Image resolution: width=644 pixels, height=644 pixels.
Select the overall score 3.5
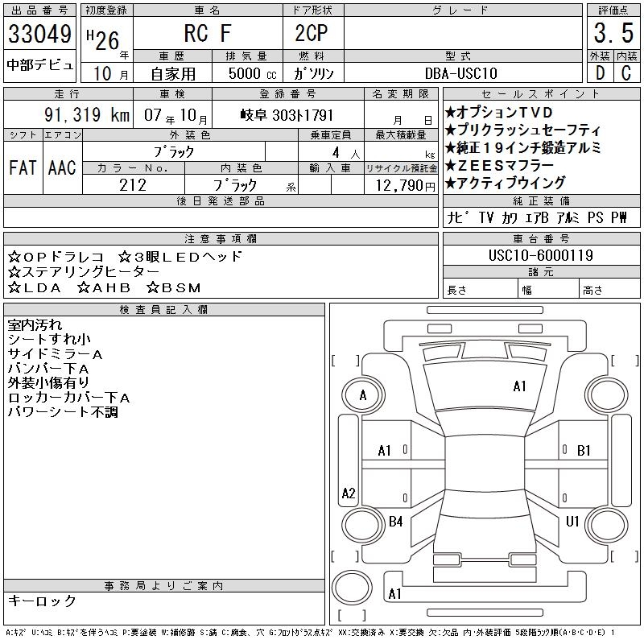click(611, 35)
